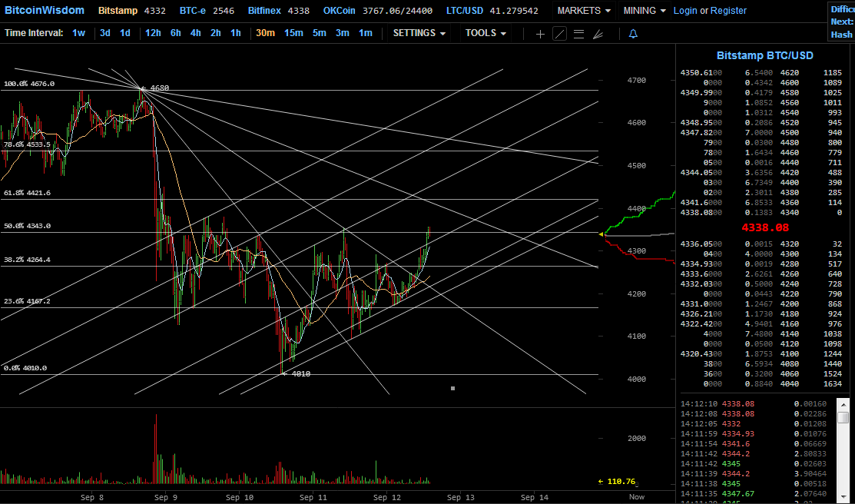
Task: Switch to the LTC/USD market
Action: 464,10
